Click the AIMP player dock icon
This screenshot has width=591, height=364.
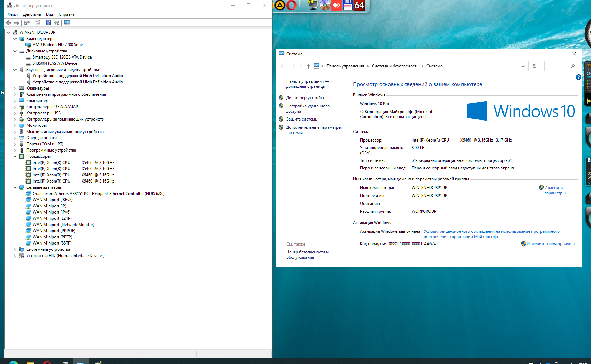pos(280,5)
